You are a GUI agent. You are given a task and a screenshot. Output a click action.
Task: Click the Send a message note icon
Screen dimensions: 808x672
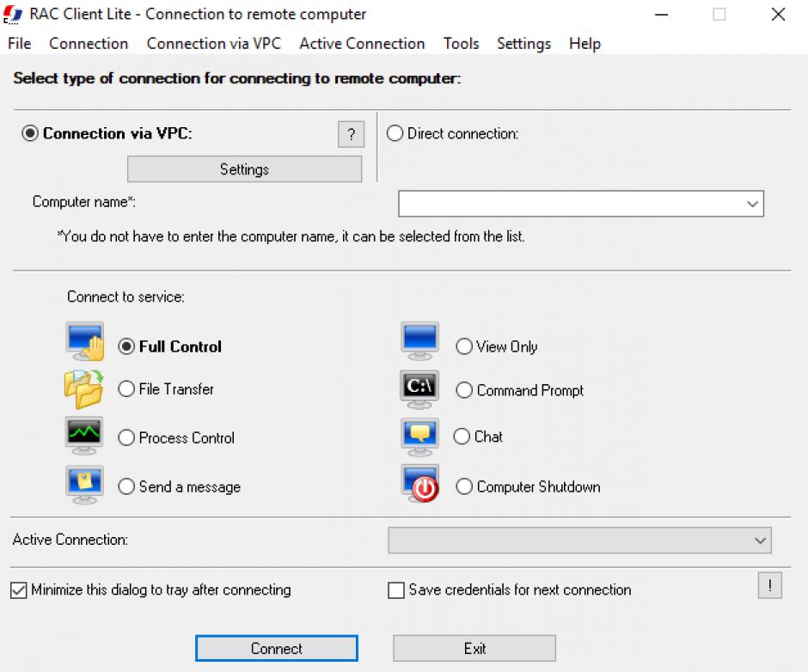point(84,483)
